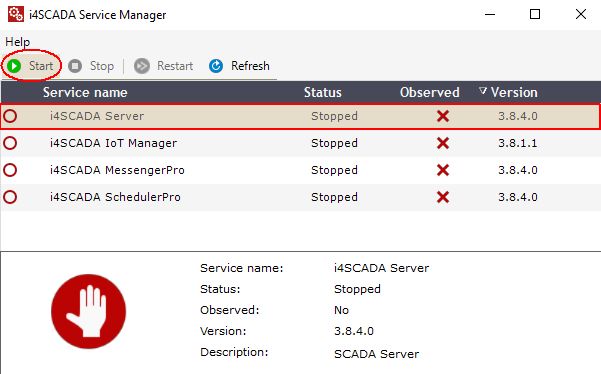
Task: Click the red stop-hand status image
Action: click(89, 311)
